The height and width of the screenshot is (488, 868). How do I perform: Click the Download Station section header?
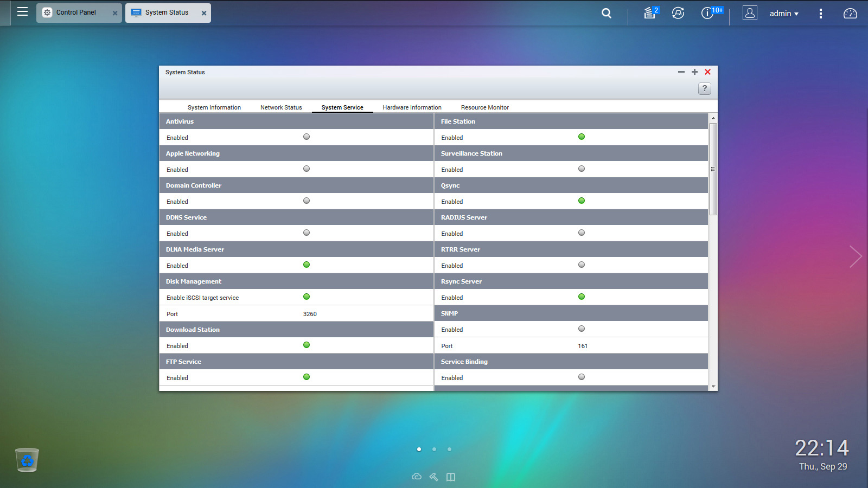click(x=296, y=330)
